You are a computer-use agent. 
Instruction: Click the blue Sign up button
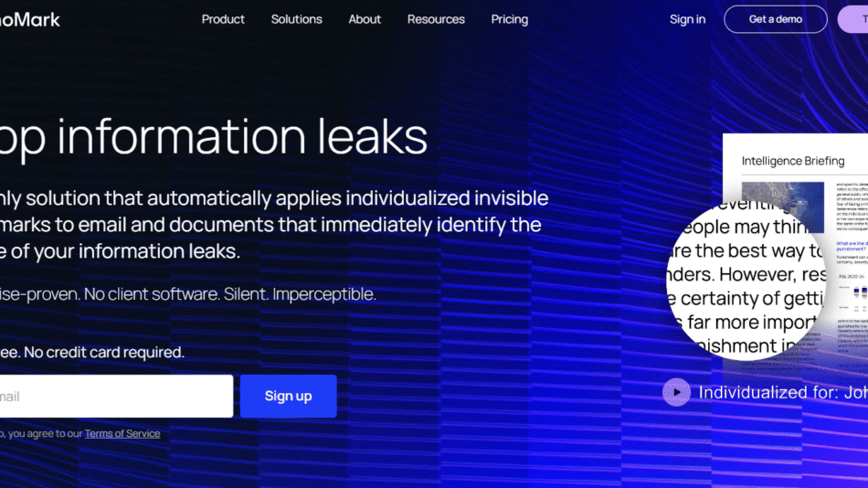pyautogui.click(x=289, y=396)
